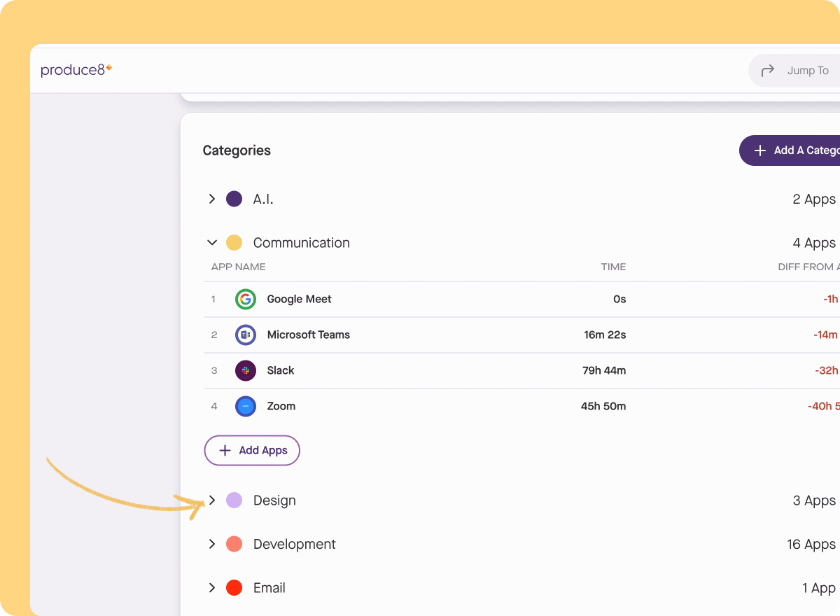Click the Development coral color dot
The image size is (840, 616).
[x=234, y=544]
